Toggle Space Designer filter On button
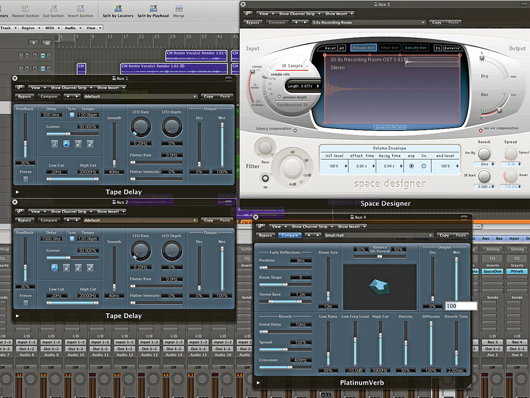Viewport: 530px width, 398px height. [x=265, y=178]
